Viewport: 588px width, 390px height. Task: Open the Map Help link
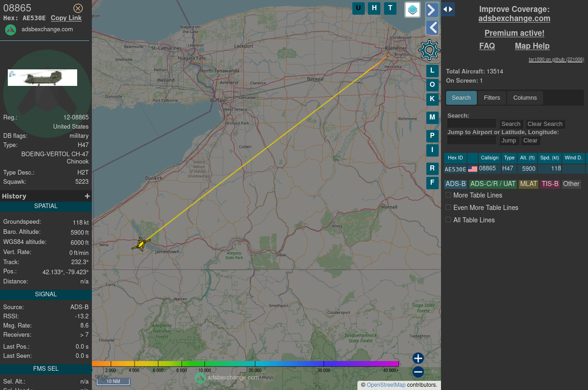(x=532, y=46)
